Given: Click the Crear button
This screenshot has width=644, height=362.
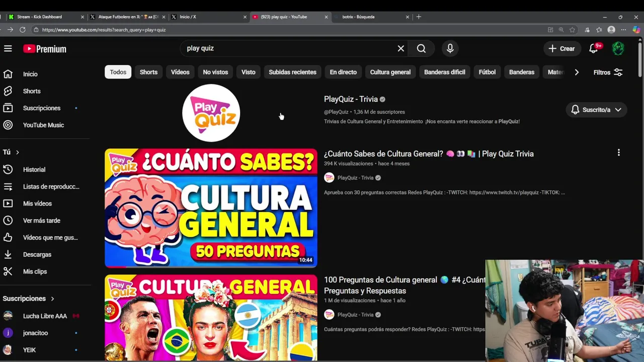Looking at the screenshot, I should point(561,49).
